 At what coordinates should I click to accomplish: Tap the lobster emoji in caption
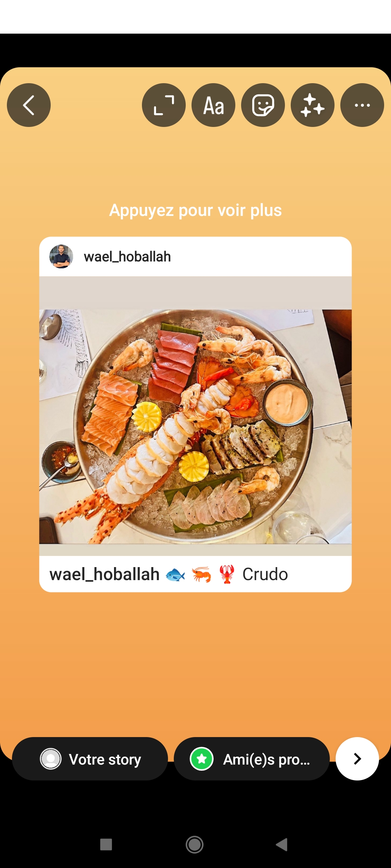[x=227, y=574]
